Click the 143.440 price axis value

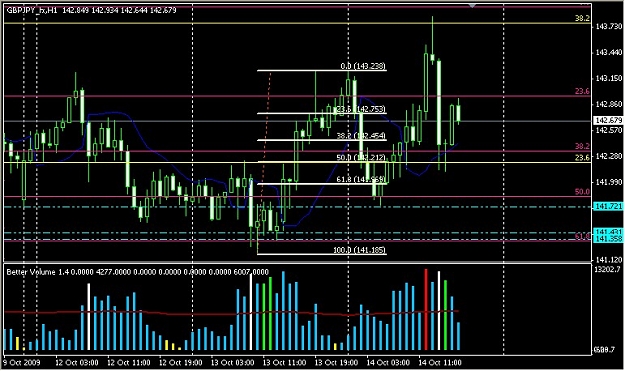click(609, 52)
